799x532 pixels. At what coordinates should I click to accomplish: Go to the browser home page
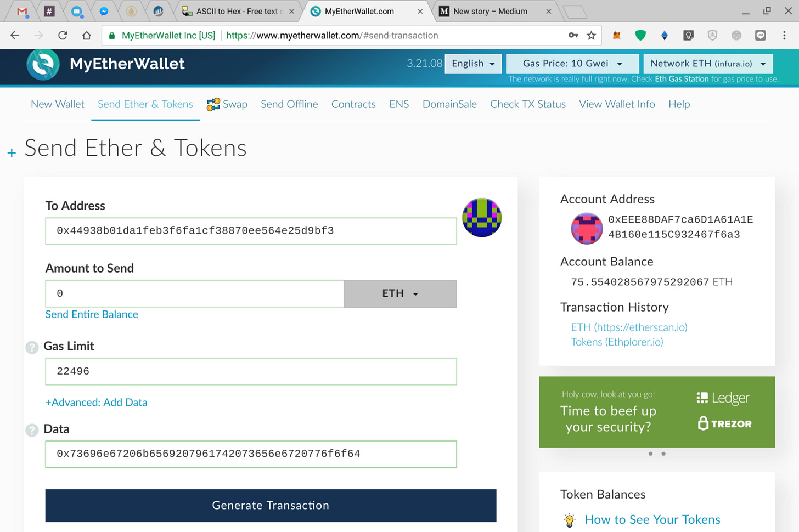point(87,35)
